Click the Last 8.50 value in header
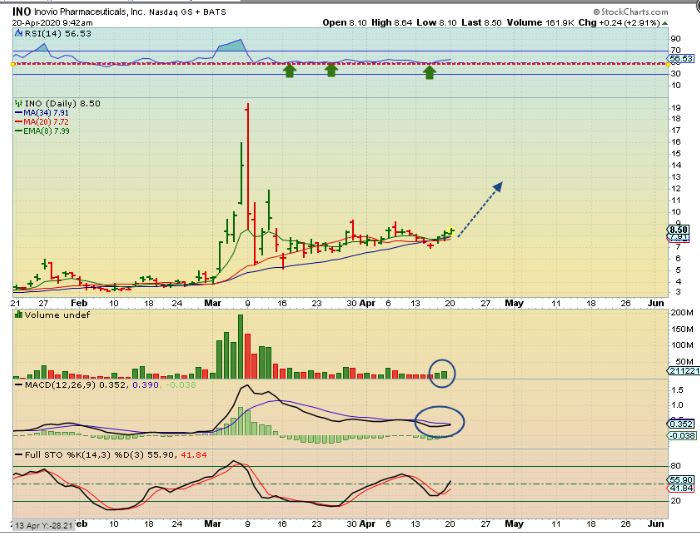The image size is (700, 533). coord(481,23)
